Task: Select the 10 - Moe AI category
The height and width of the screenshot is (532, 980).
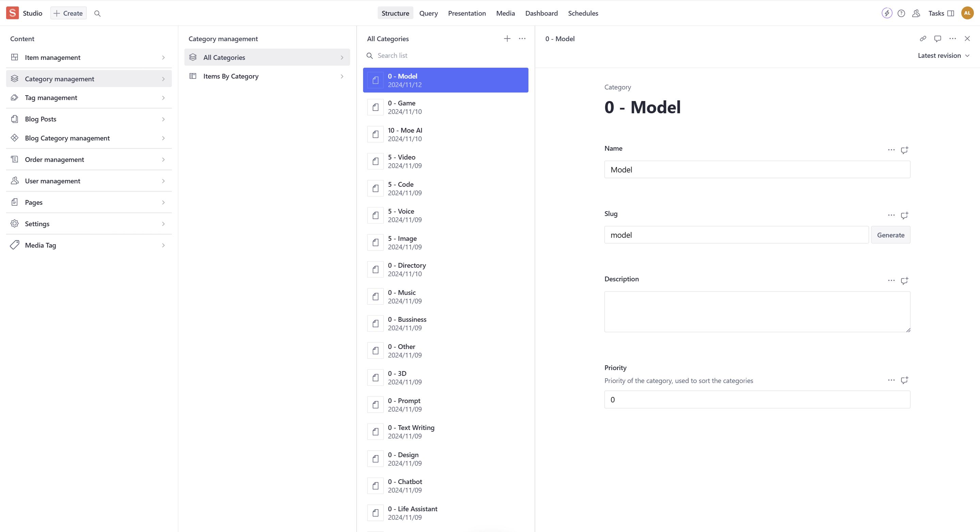Action: tap(445, 134)
